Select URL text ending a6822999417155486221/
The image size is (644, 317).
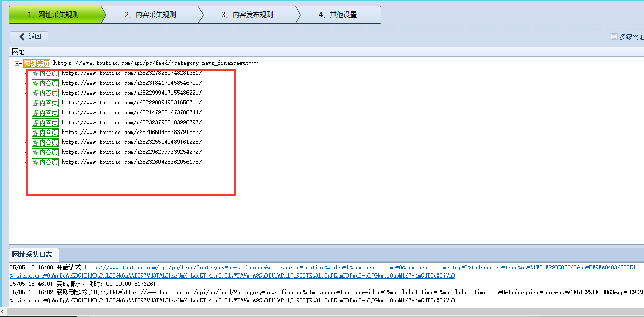[x=132, y=93]
